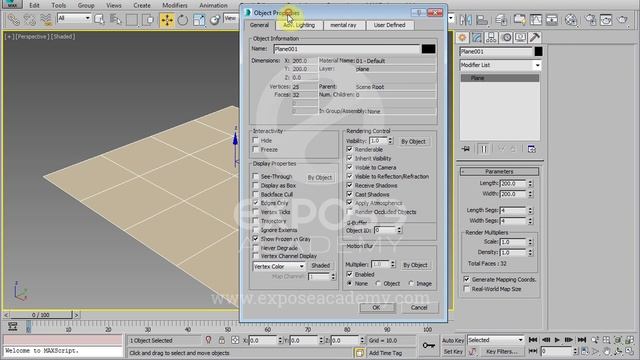
Task: Click Select by Name icon
Action: [x=116, y=20]
